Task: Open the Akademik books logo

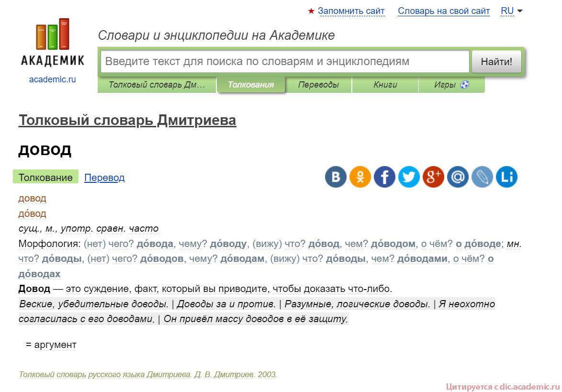Action: coord(52,42)
